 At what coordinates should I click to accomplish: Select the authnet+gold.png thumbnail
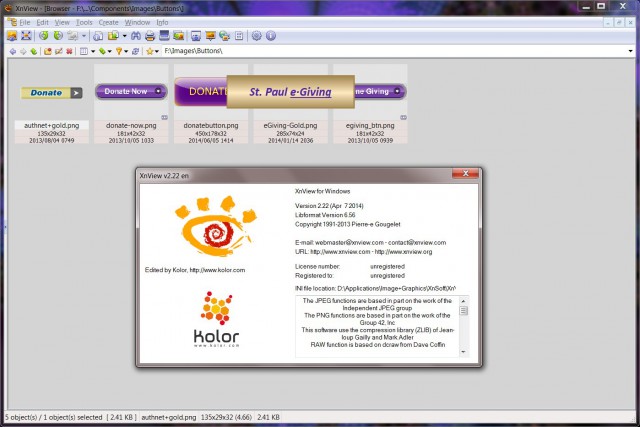coord(51,104)
